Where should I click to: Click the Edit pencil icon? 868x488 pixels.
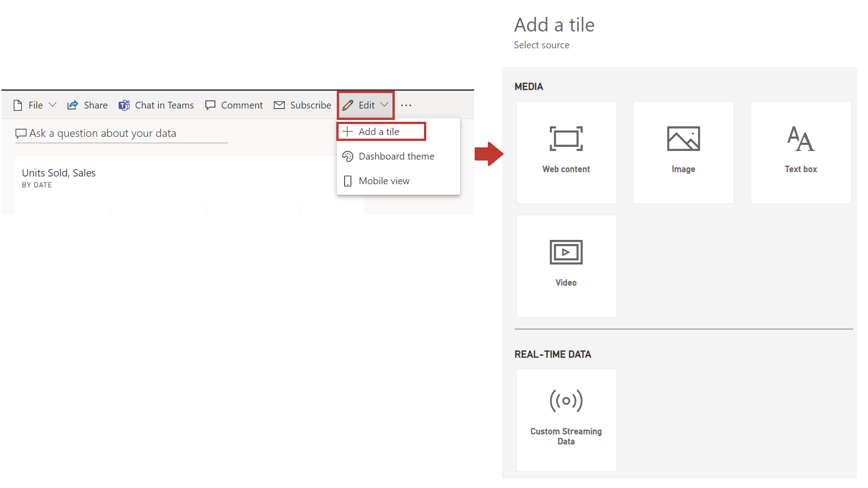click(x=348, y=105)
